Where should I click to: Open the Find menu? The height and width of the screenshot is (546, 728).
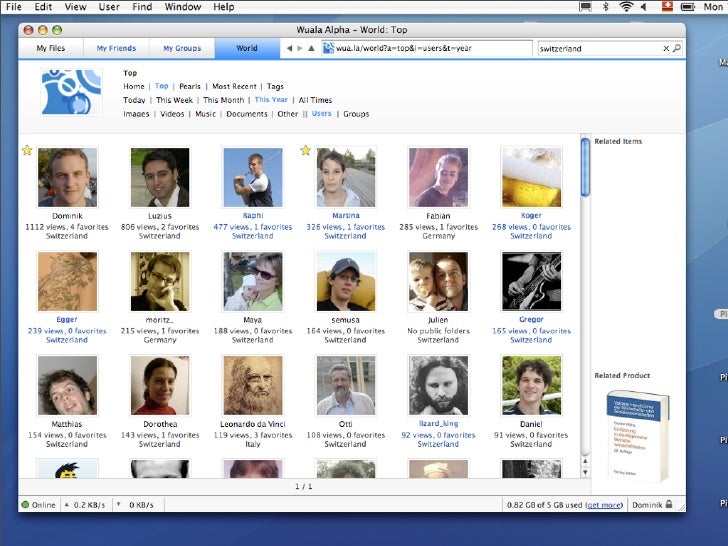tap(142, 6)
